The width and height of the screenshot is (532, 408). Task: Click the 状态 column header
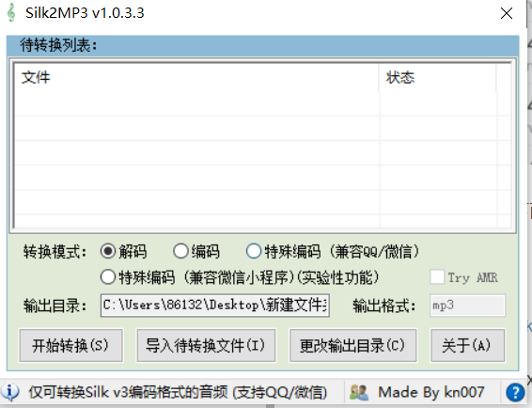(438, 77)
